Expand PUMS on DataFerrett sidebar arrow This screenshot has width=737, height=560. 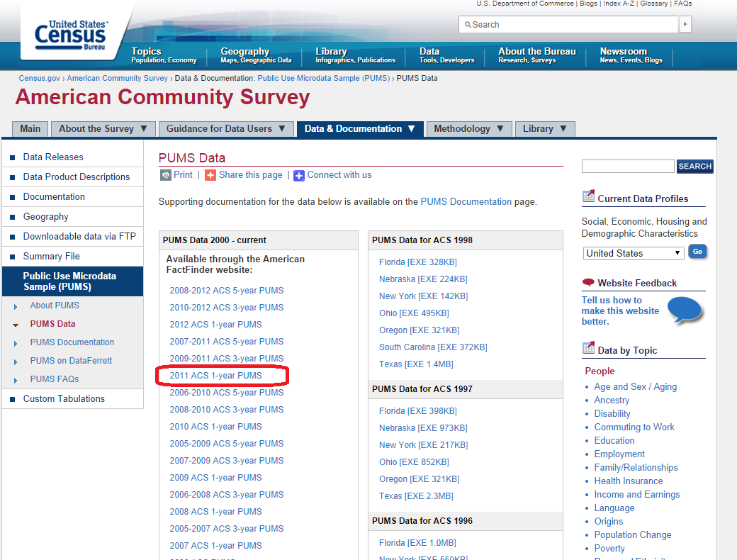[x=16, y=362]
